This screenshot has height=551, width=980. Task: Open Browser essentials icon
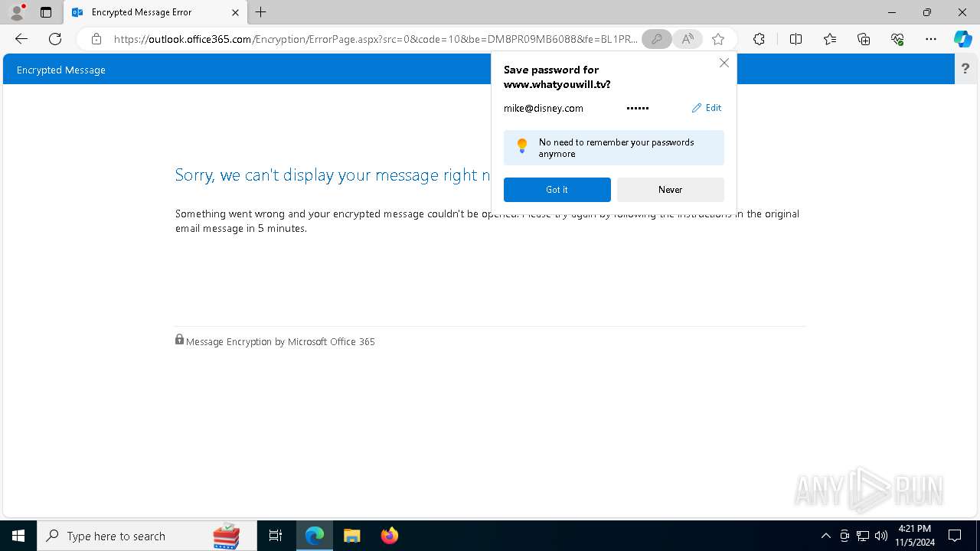(897, 39)
